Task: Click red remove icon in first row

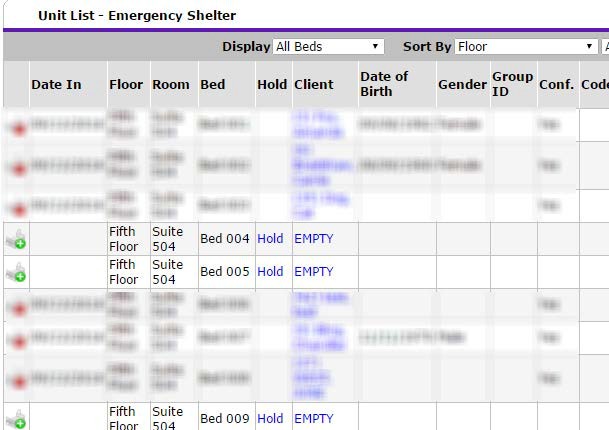Action: pyautogui.click(x=18, y=128)
